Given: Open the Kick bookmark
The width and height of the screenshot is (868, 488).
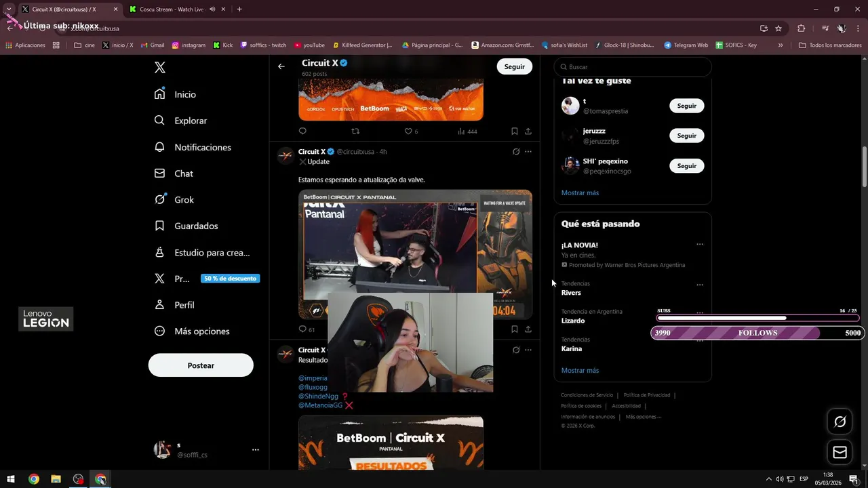Looking at the screenshot, I should [x=222, y=45].
